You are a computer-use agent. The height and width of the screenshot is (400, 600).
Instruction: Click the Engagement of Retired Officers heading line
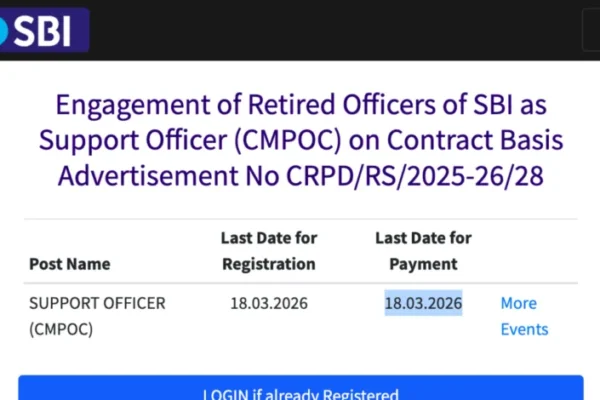point(300,104)
